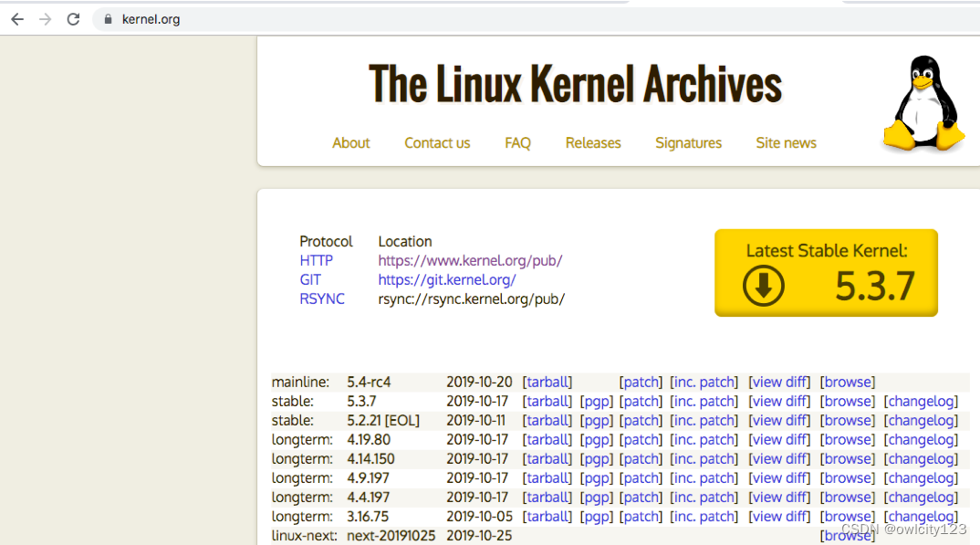The image size is (980, 545).
Task: Open the Site news page
Action: 786,143
